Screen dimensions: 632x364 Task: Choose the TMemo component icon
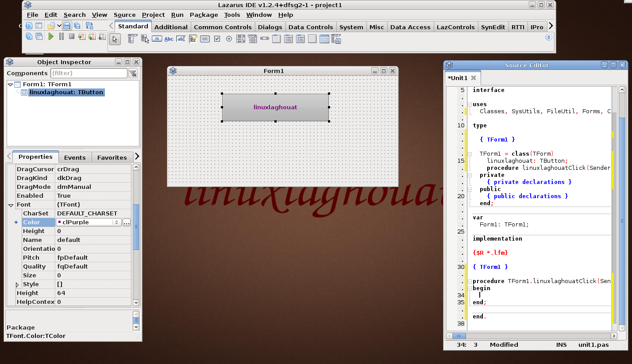point(193,39)
